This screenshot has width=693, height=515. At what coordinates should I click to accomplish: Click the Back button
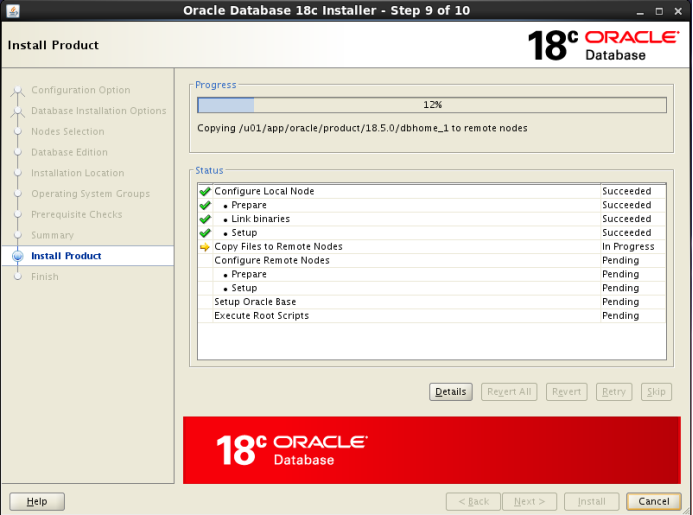(473, 502)
